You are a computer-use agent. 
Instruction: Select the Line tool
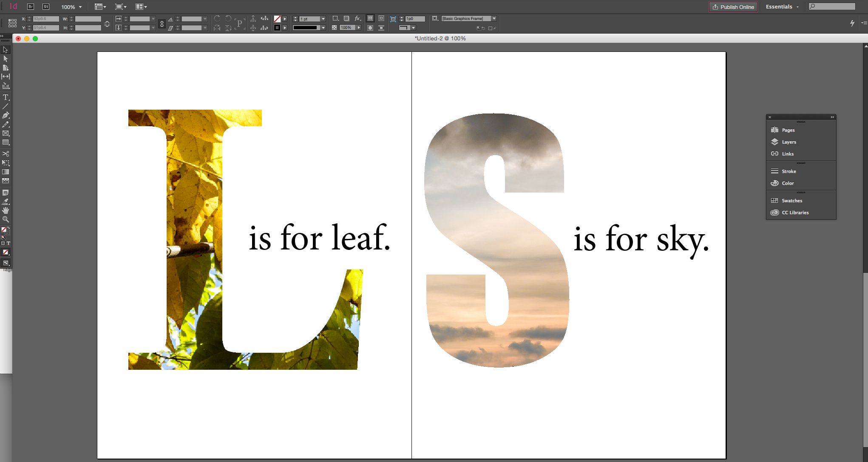tap(6, 106)
